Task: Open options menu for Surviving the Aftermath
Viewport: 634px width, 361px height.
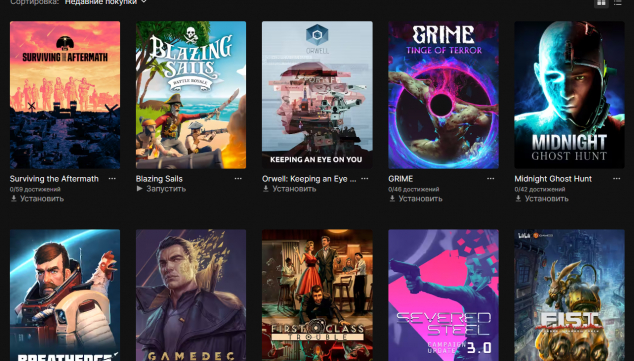Action: click(112, 179)
